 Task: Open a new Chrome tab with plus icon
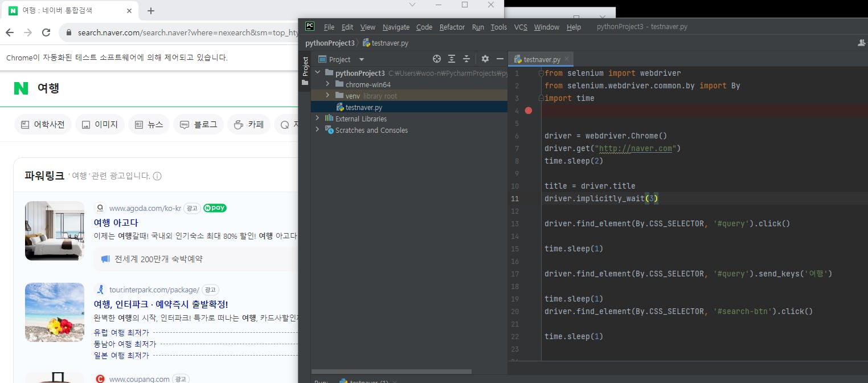[151, 11]
